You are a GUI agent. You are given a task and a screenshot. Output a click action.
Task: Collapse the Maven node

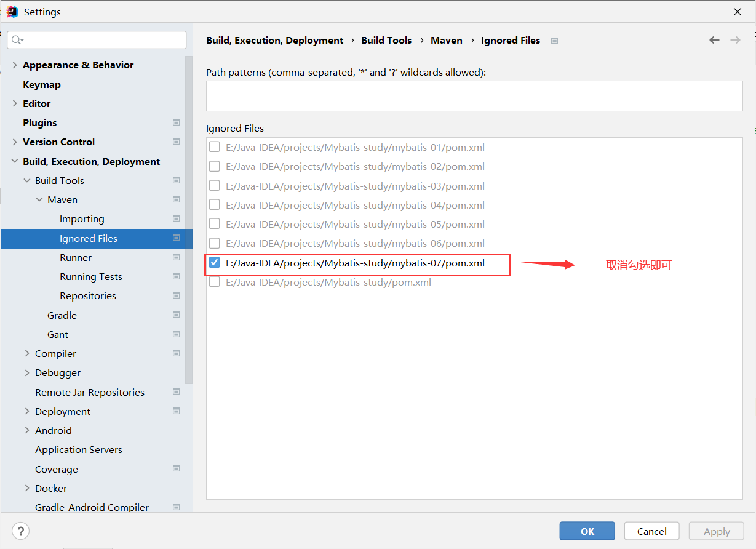coord(39,199)
